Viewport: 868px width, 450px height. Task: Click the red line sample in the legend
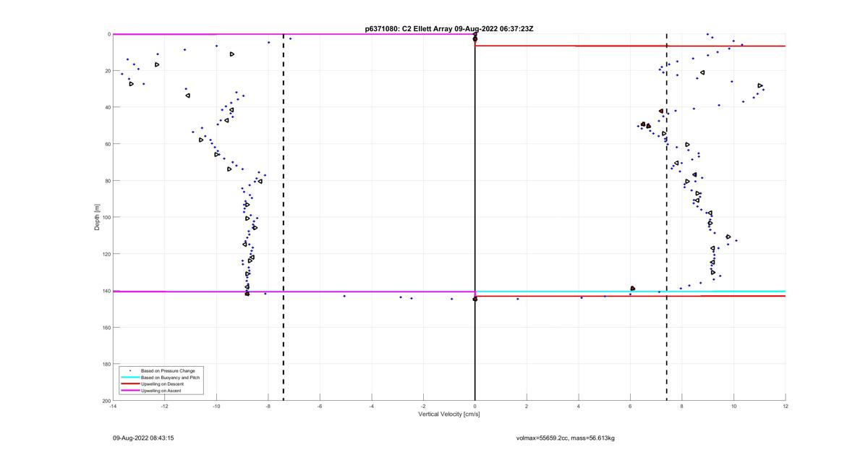pyautogui.click(x=129, y=384)
